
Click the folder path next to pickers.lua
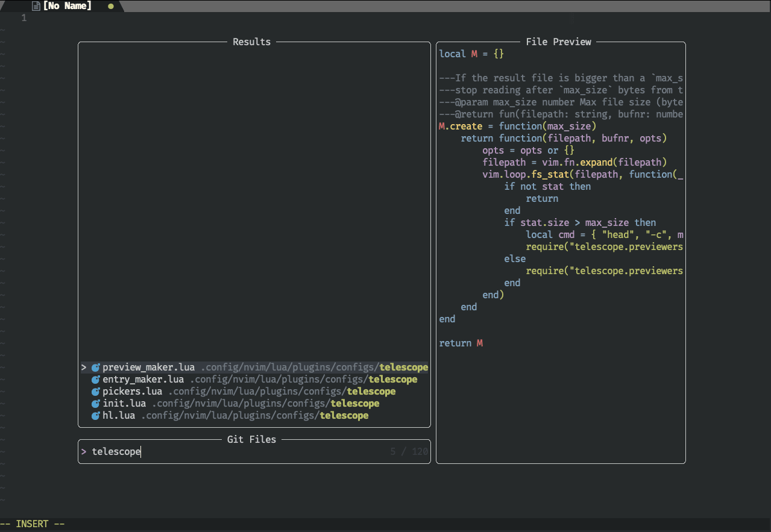click(x=282, y=392)
